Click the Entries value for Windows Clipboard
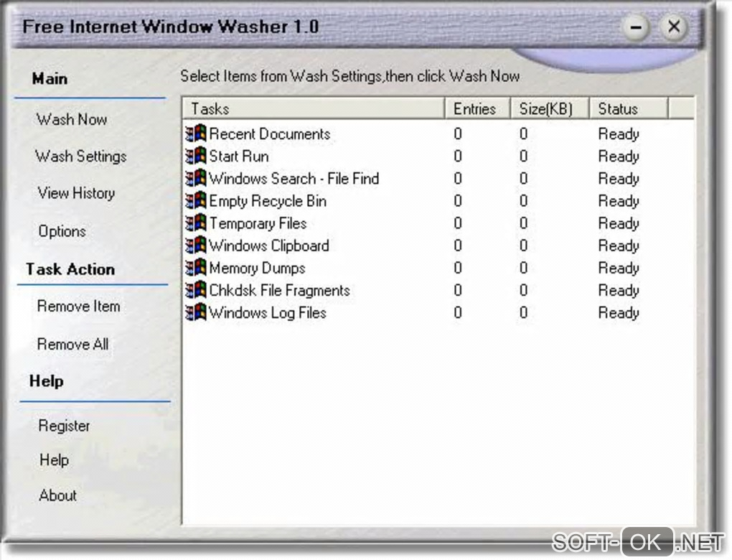This screenshot has height=560, width=732. (x=458, y=246)
